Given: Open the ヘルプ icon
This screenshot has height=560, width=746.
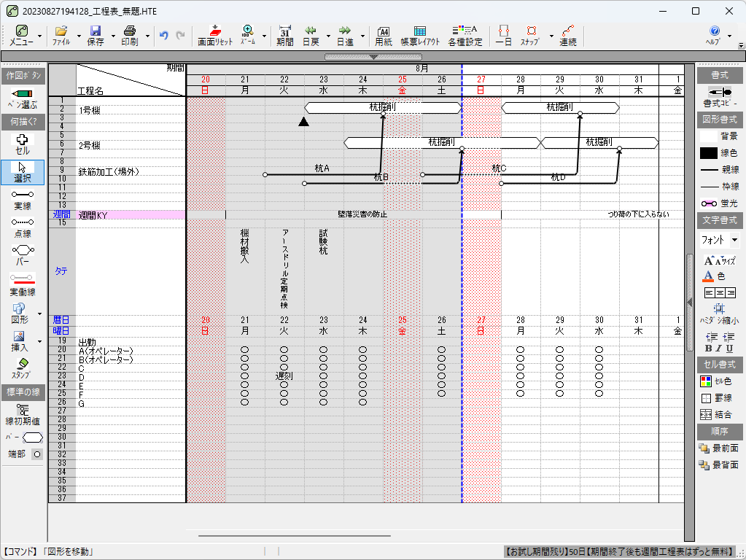Looking at the screenshot, I should pos(714,35).
